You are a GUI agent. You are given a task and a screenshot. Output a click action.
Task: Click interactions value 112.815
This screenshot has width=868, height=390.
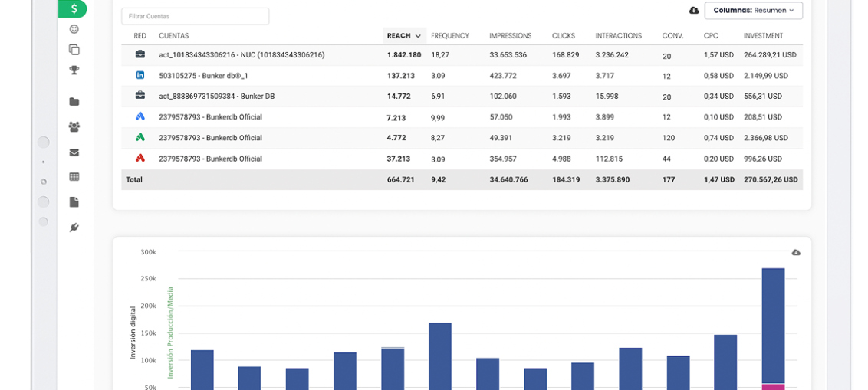(609, 159)
